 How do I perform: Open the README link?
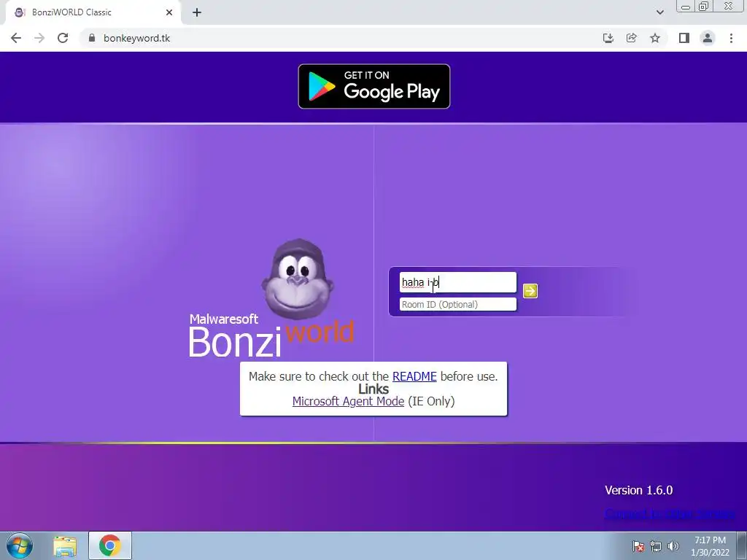click(414, 376)
